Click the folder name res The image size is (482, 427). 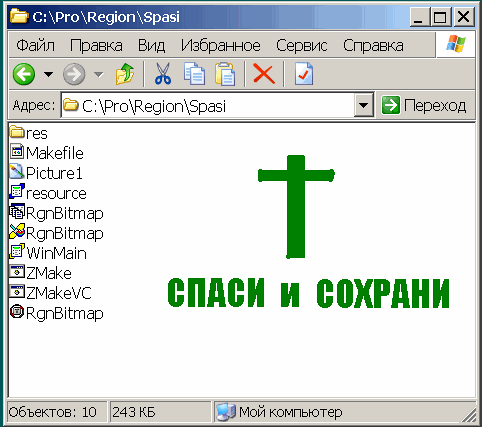(x=37, y=134)
